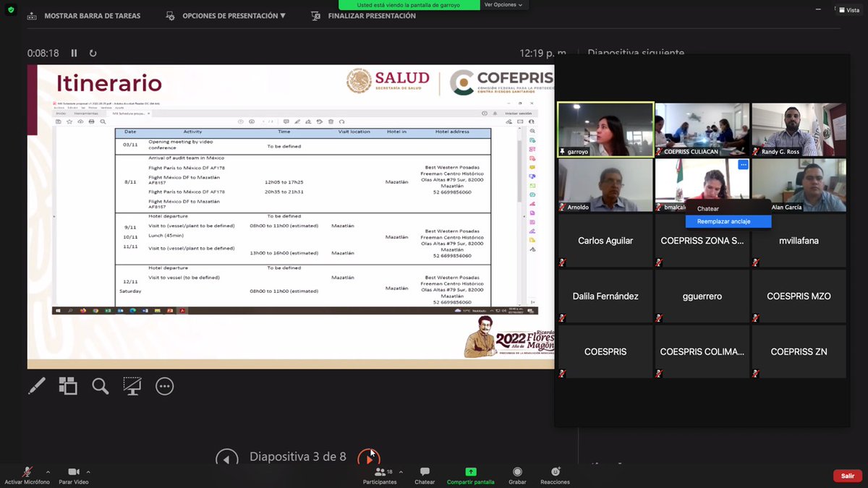Select the plain COESPRIS participant tile
Viewport: 868px width, 488px height.
point(605,351)
